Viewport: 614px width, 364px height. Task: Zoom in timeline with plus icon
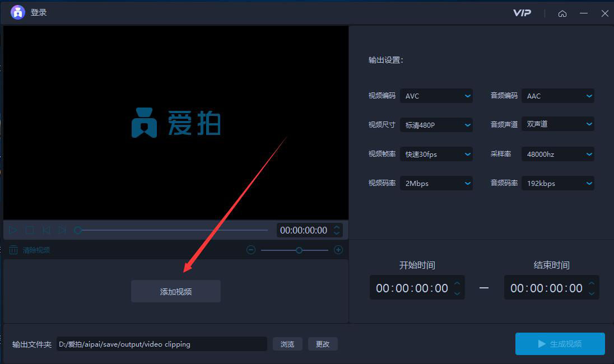(x=338, y=250)
